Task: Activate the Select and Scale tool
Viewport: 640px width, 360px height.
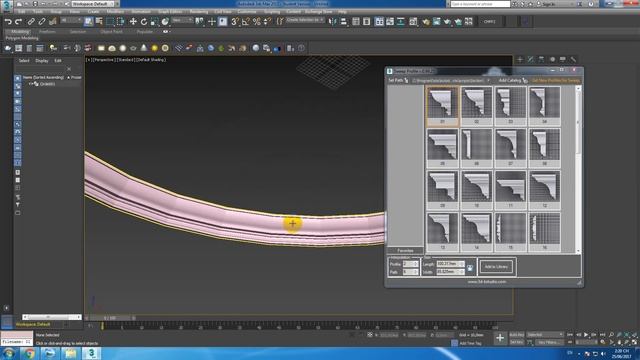Action: coord(154,22)
